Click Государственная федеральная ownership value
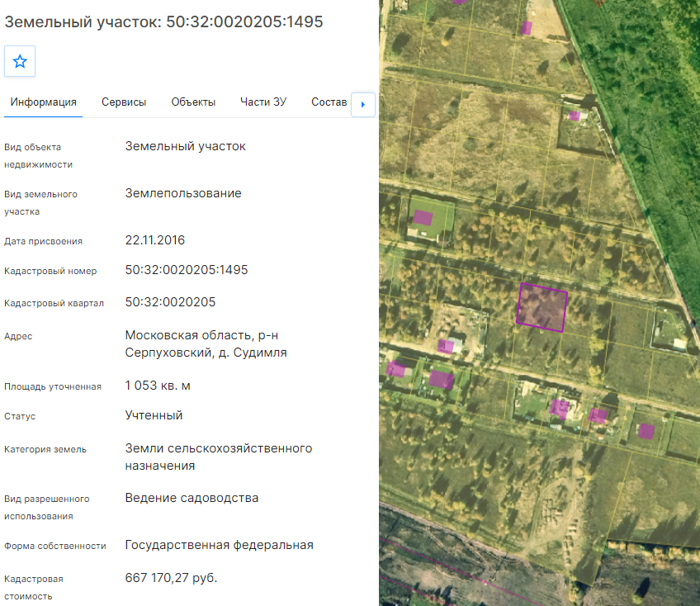Screen dimensions: 700x606 220,545
